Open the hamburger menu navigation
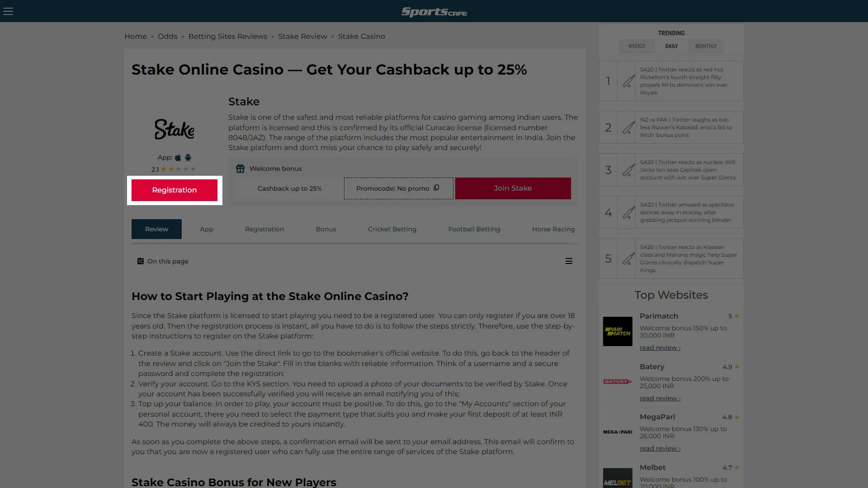 click(8, 11)
